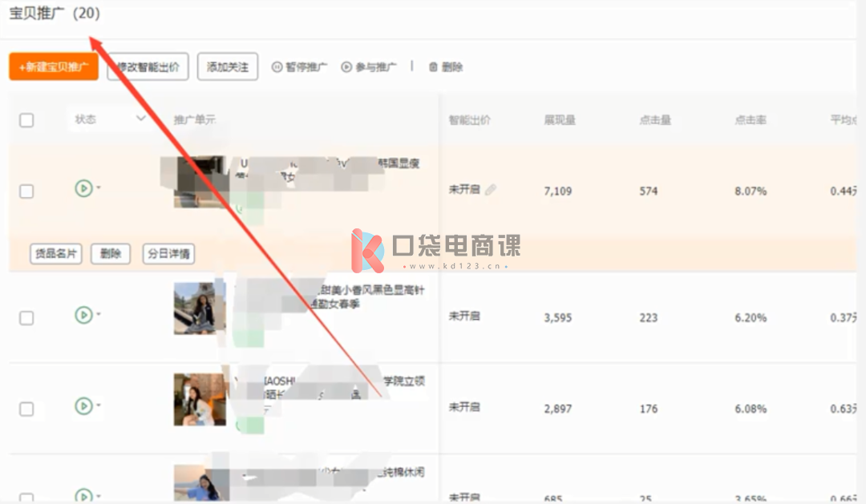This screenshot has width=866, height=504.
Task: Click the 未开启 value in the 2,897 row
Action: [x=464, y=407]
